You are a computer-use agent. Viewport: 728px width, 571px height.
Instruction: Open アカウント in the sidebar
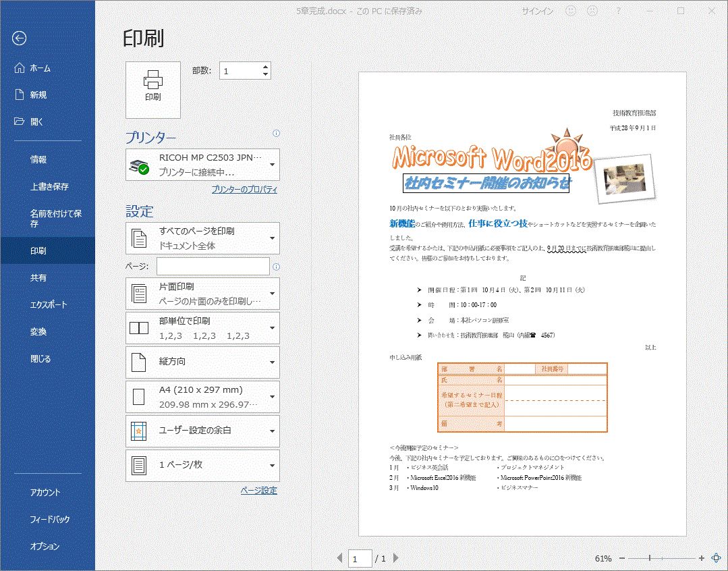tap(47, 492)
